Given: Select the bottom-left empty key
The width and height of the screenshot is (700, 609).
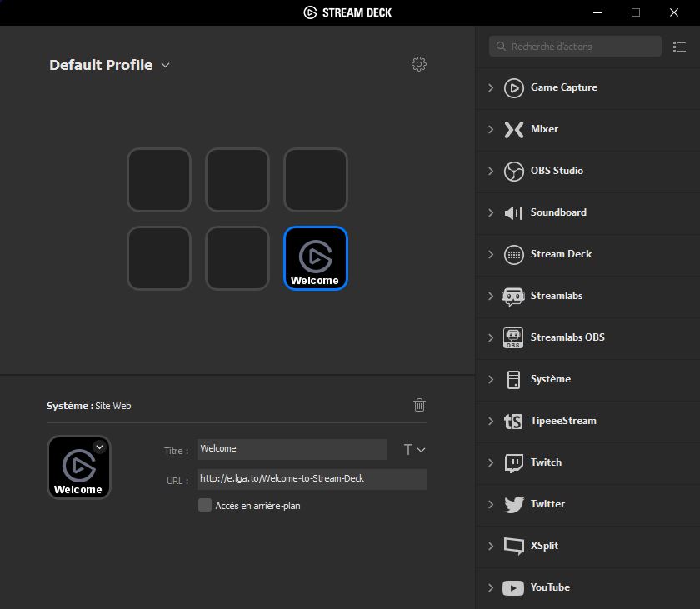Looking at the screenshot, I should [x=159, y=258].
